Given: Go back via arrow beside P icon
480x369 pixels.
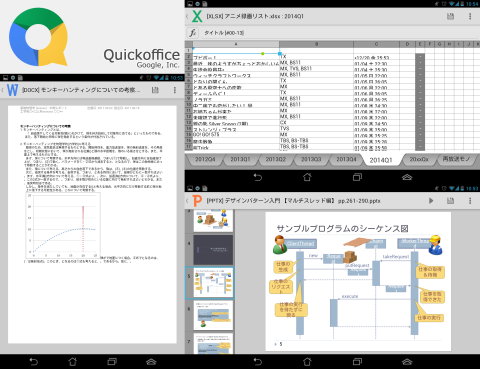Looking at the screenshot, I should coord(187,201).
